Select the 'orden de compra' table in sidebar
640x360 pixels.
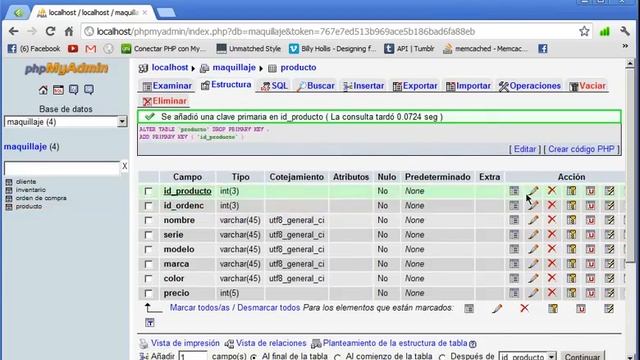(41, 198)
